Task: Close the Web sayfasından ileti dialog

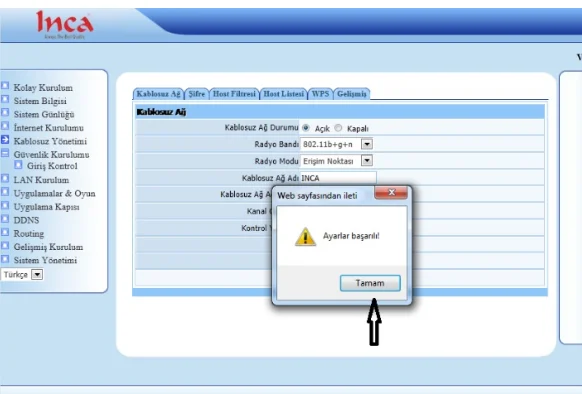Action: click(x=391, y=192)
